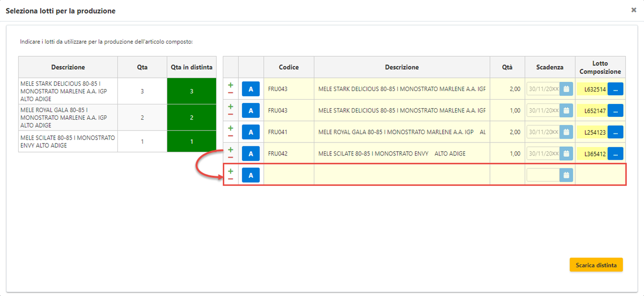644x296 pixels.
Task: Remove the L632514 row with minus icon
Action: pos(231,92)
